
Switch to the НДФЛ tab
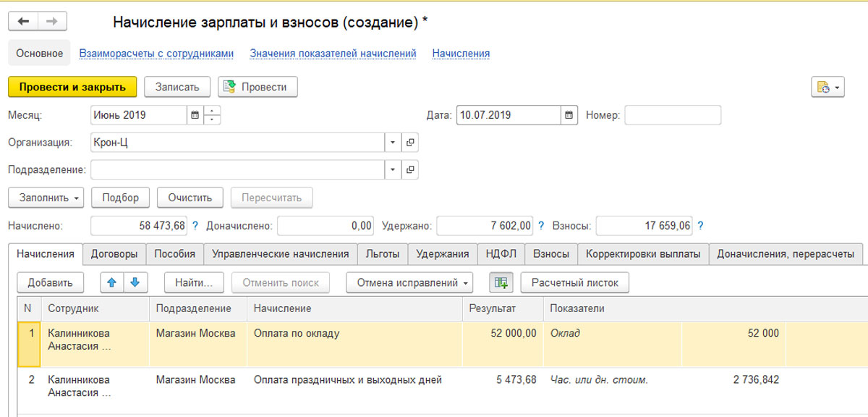(501, 254)
